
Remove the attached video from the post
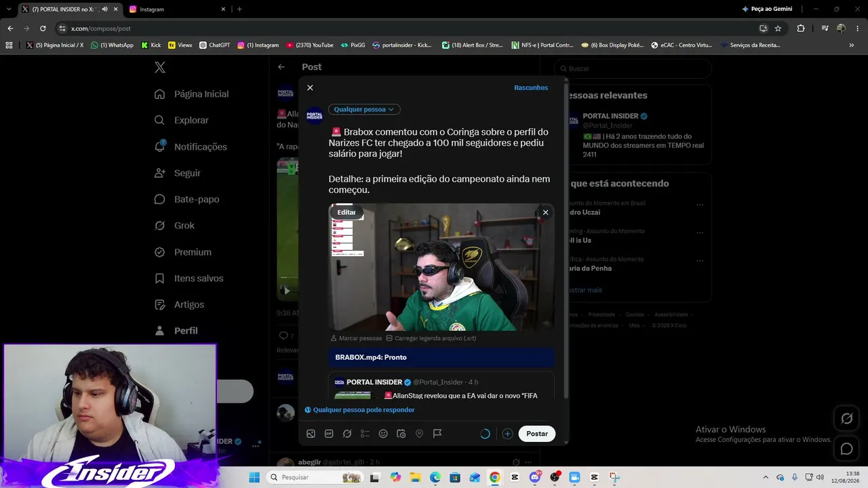point(545,212)
